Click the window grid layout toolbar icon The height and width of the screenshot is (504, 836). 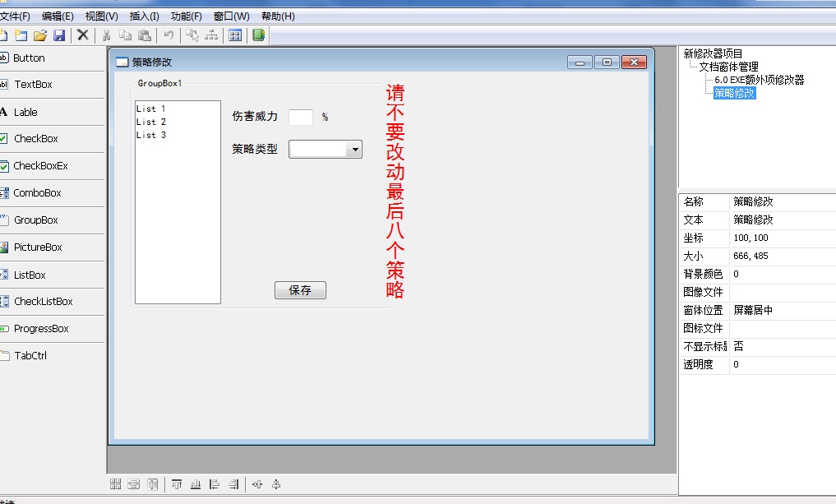point(235,35)
